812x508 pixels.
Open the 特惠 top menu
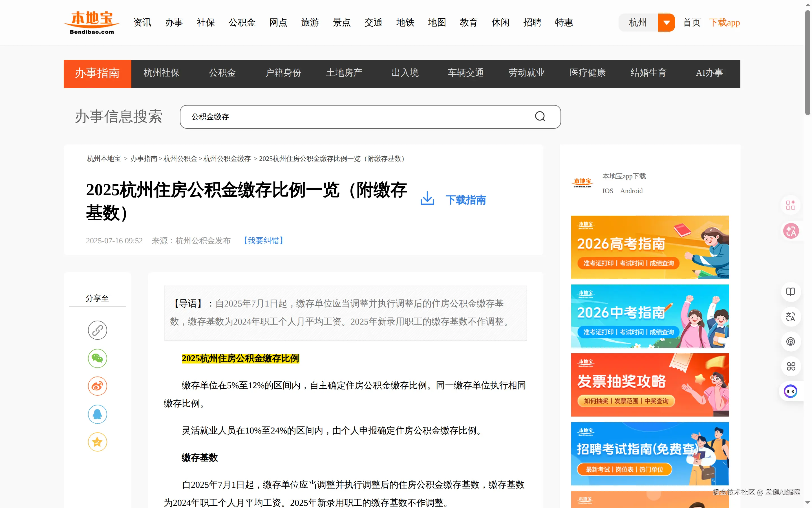pyautogui.click(x=564, y=23)
